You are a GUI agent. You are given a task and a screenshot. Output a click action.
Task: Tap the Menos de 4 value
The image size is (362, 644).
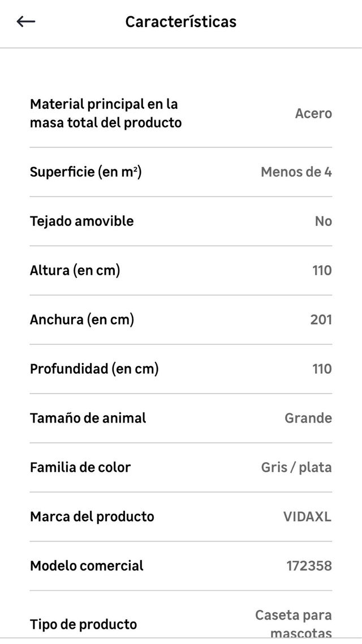296,172
